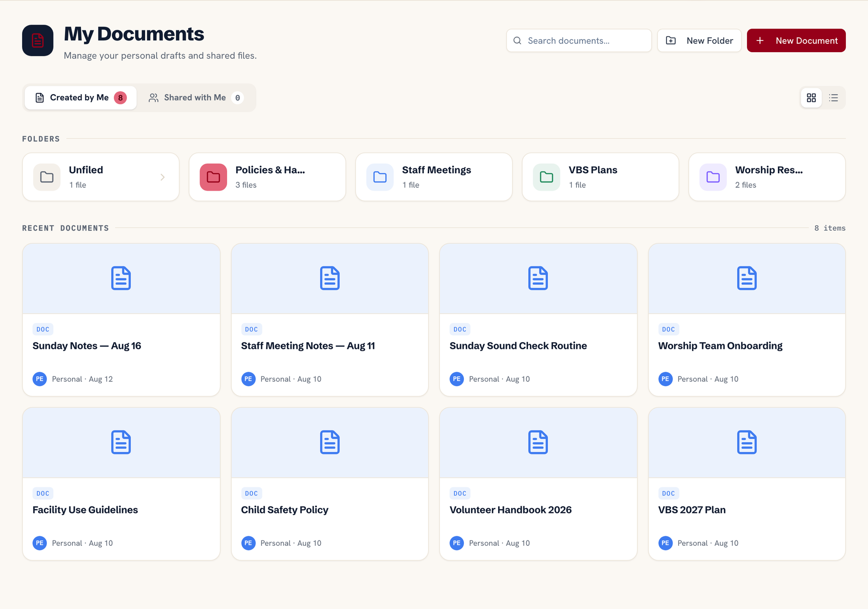This screenshot has height=609, width=868.
Task: Switch to the Created by Me tab
Action: (81, 98)
